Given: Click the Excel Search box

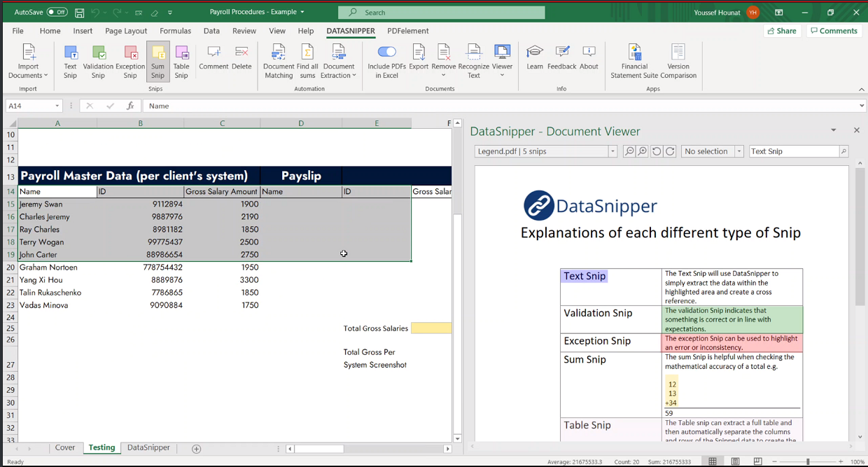Looking at the screenshot, I should (x=441, y=13).
